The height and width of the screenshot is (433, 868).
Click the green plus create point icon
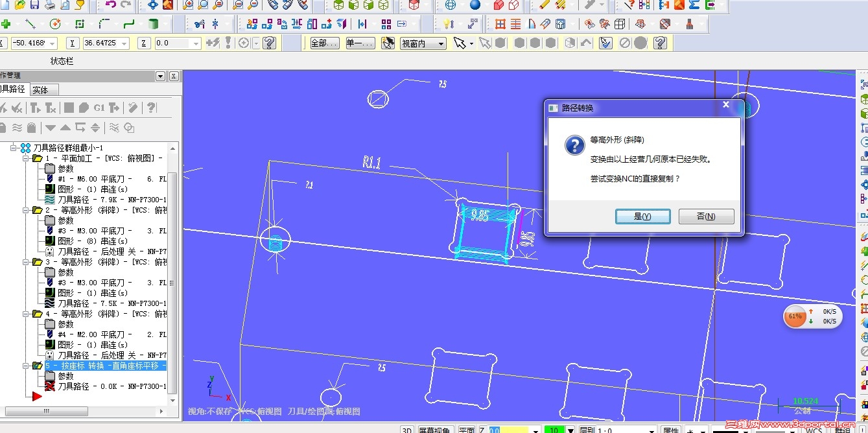[x=6, y=24]
